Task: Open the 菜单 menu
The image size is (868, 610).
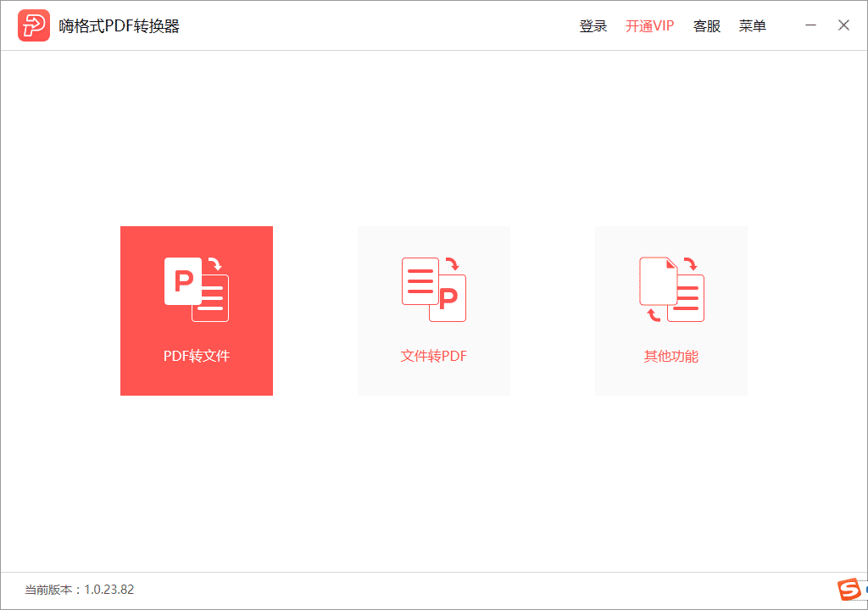Action: pyautogui.click(x=753, y=26)
